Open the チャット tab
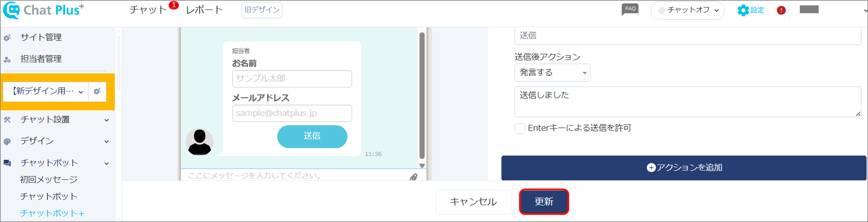 [148, 10]
